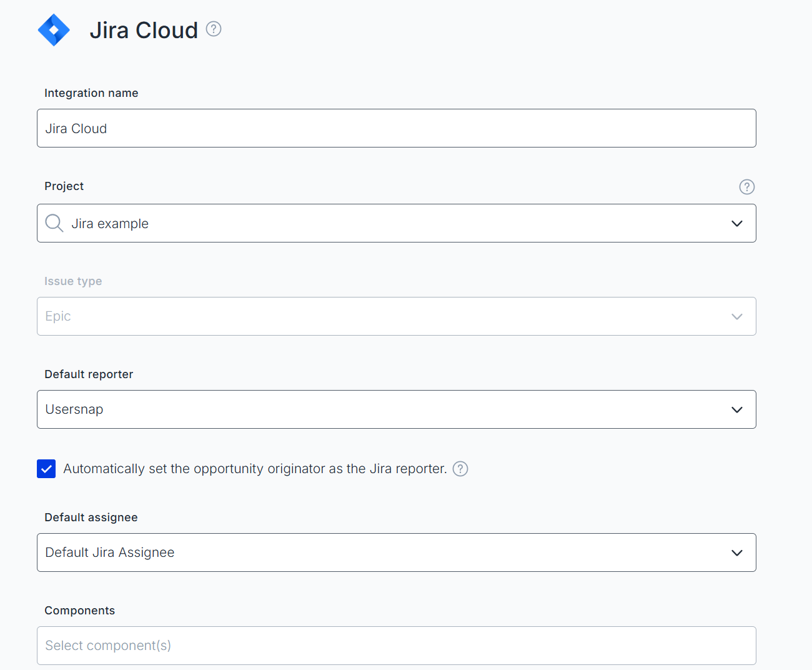The width and height of the screenshot is (812, 670).
Task: Click the 'Epic' issue type value
Action: (58, 316)
